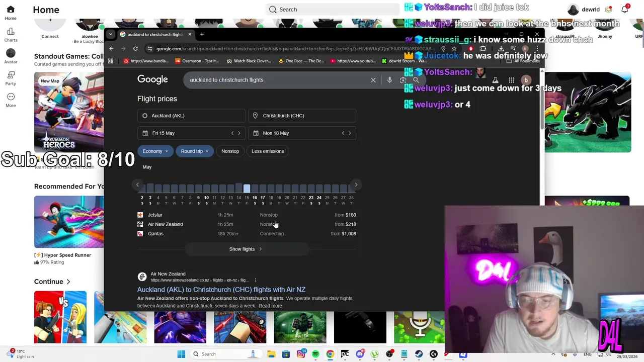Move departure date to next day
The image size is (644, 362).
tap(239, 133)
